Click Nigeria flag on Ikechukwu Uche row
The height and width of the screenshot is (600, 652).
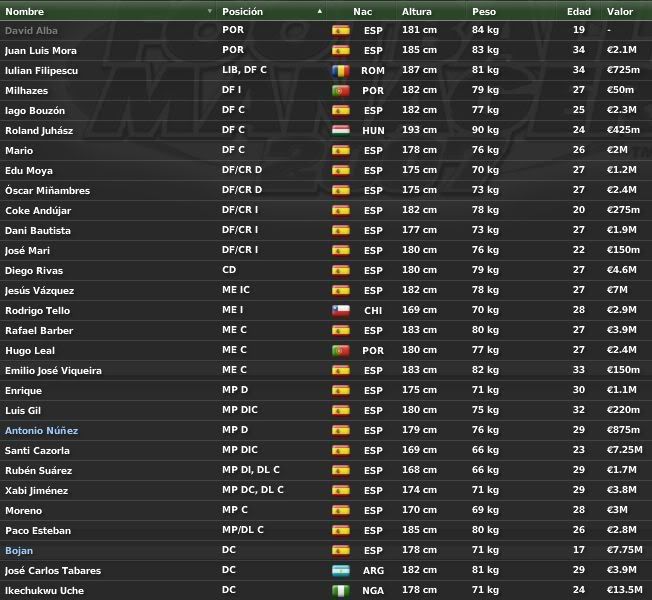pos(341,590)
